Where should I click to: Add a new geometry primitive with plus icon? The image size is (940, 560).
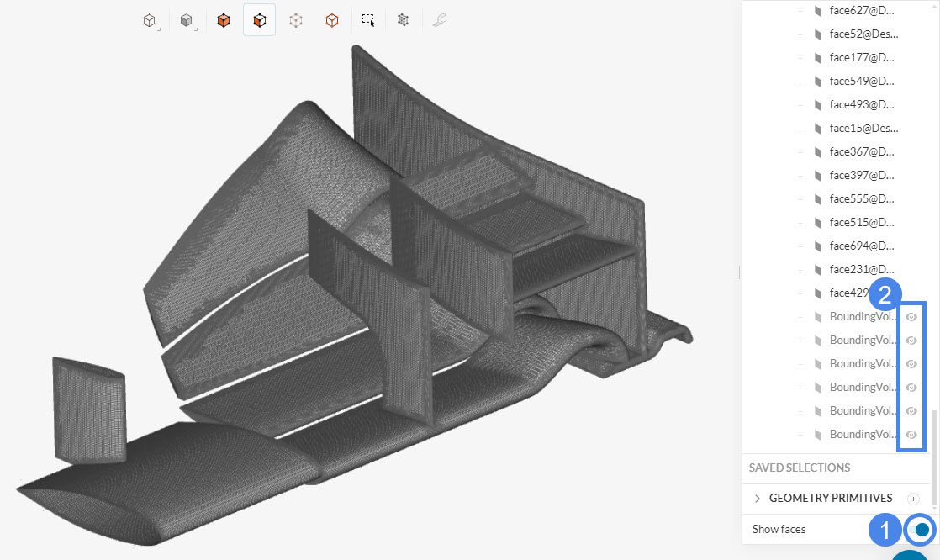(x=913, y=499)
